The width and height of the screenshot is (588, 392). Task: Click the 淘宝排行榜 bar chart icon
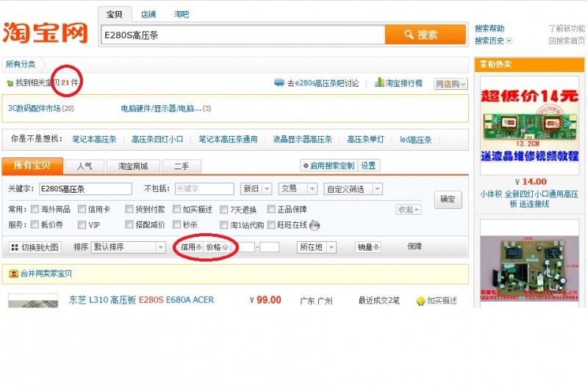pyautogui.click(x=379, y=83)
